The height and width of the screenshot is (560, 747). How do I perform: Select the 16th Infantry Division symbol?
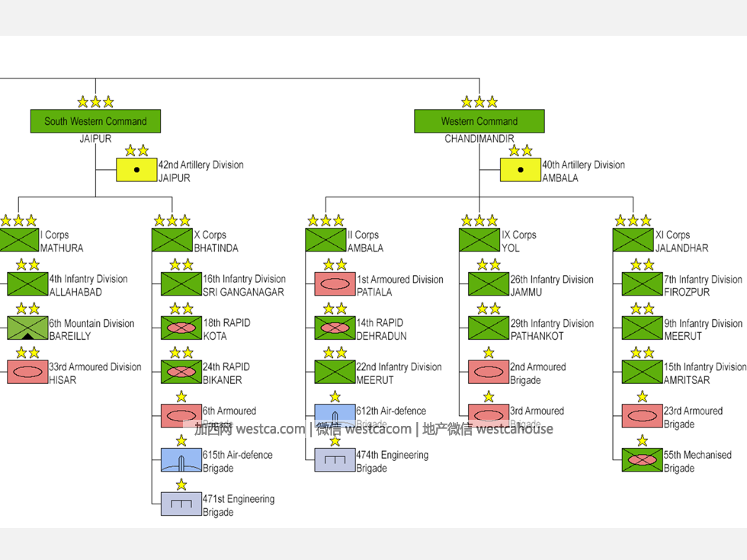coord(181,283)
